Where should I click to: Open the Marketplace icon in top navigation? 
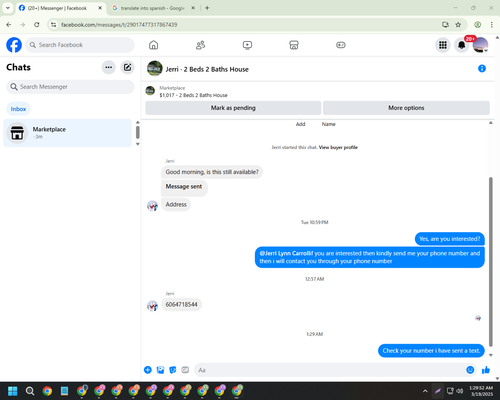pos(294,45)
